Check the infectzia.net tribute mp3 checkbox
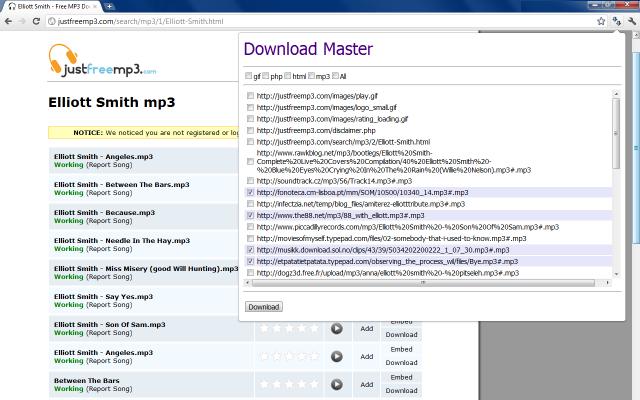Viewport: 640px width, 400px height. click(250, 203)
